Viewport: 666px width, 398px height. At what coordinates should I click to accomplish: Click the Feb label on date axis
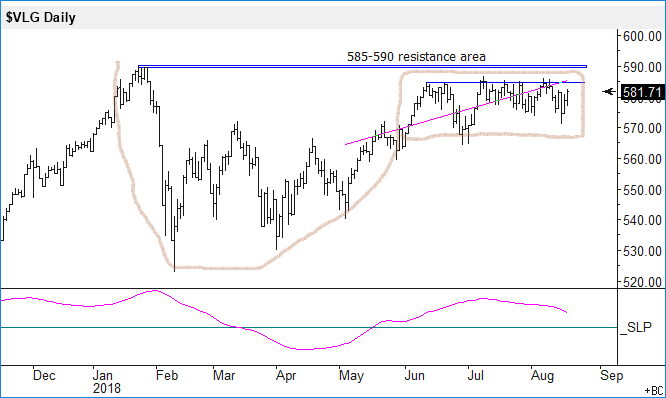pos(166,376)
